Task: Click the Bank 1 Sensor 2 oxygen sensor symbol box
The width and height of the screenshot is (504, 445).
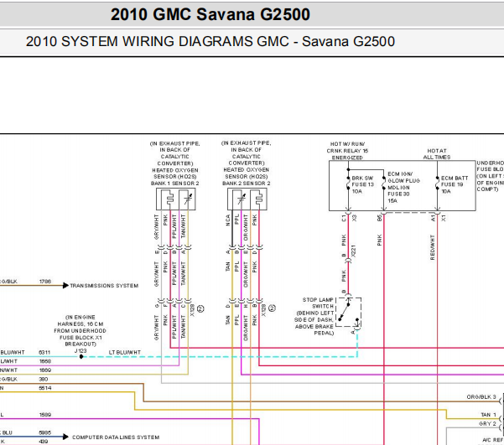Action: pyautogui.click(x=176, y=199)
